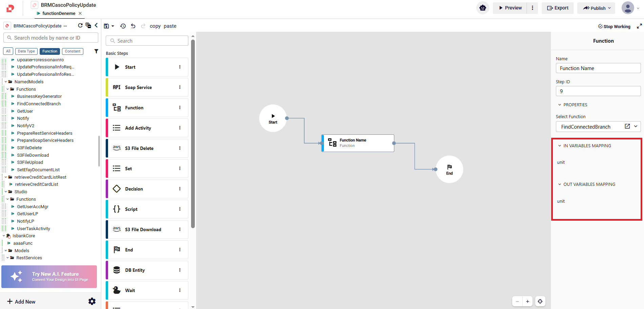Collapse the NamedModels folder
Viewport: 644px width, 309px height.
click(6, 82)
